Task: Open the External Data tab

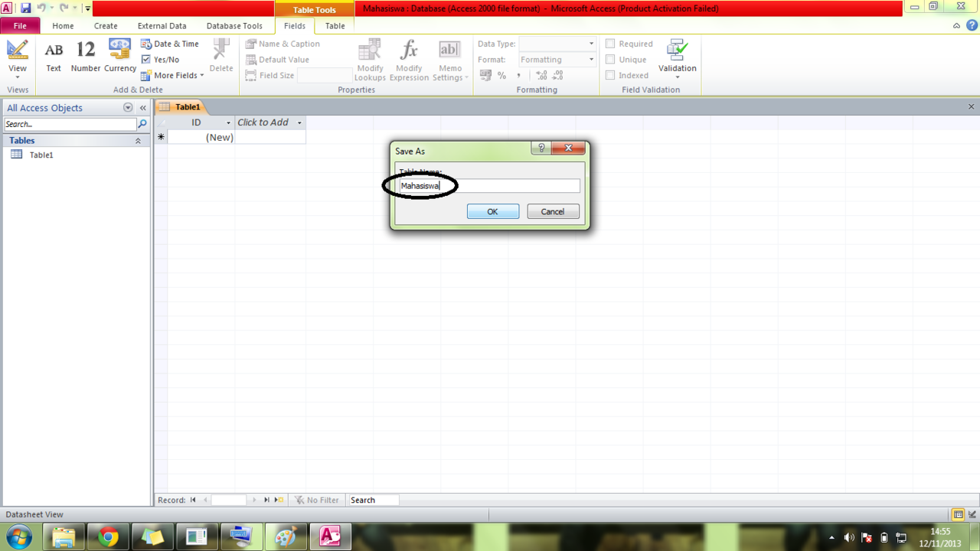Action: pos(162,26)
